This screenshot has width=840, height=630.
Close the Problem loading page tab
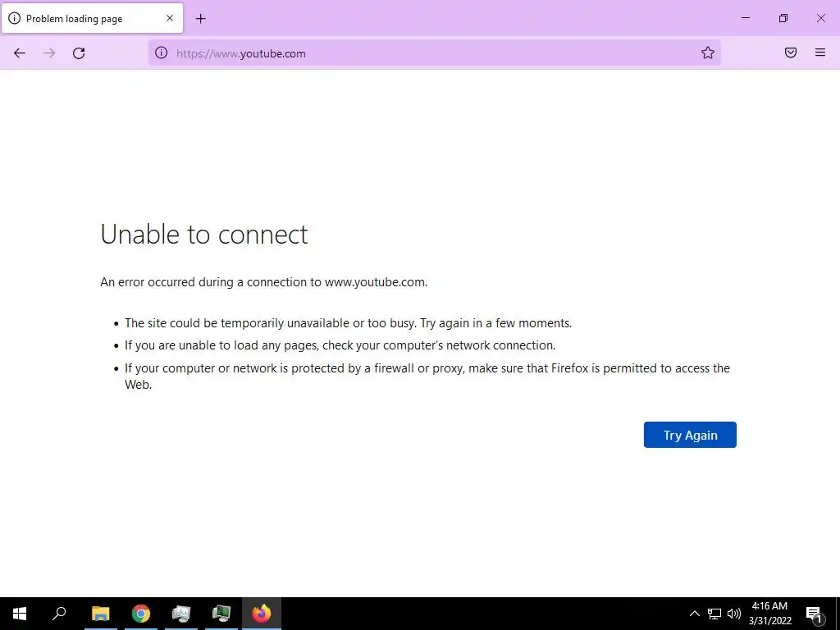[x=170, y=18]
